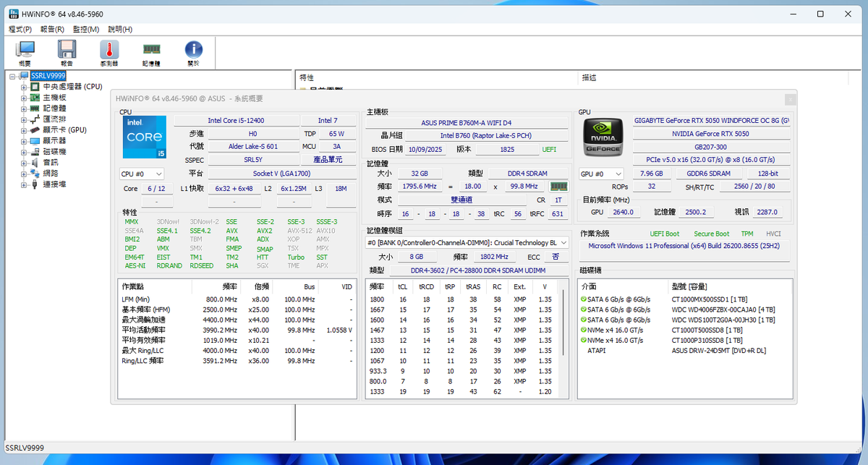Expand the 記憶體 tree node
This screenshot has width=868, height=465.
click(x=24, y=108)
